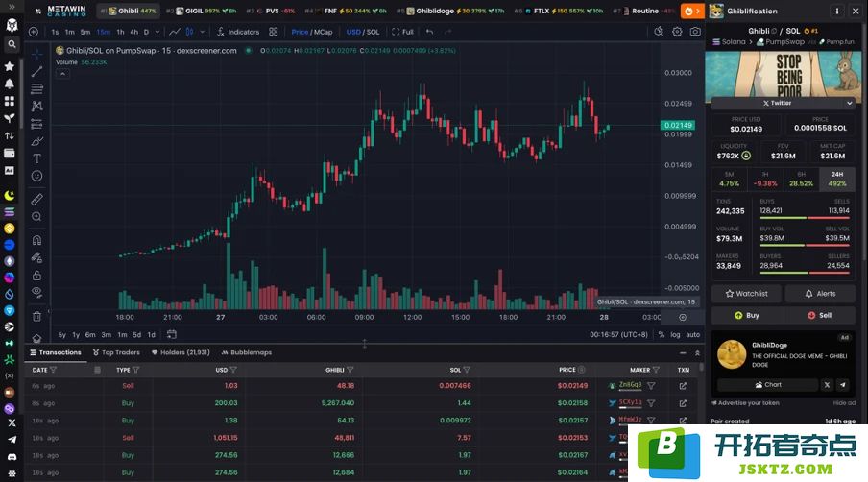Open alerts bell in left sidebar
This screenshot has height=482, width=868.
tap(10, 84)
